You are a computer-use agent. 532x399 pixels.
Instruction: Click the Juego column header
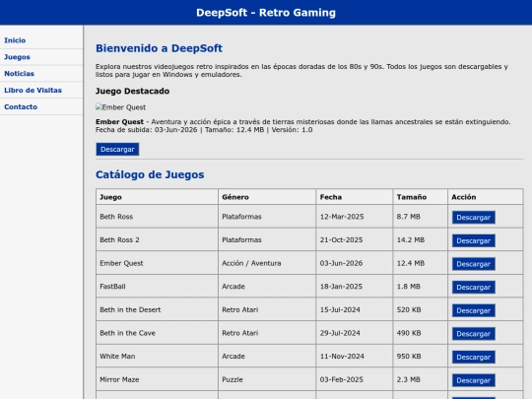point(157,197)
